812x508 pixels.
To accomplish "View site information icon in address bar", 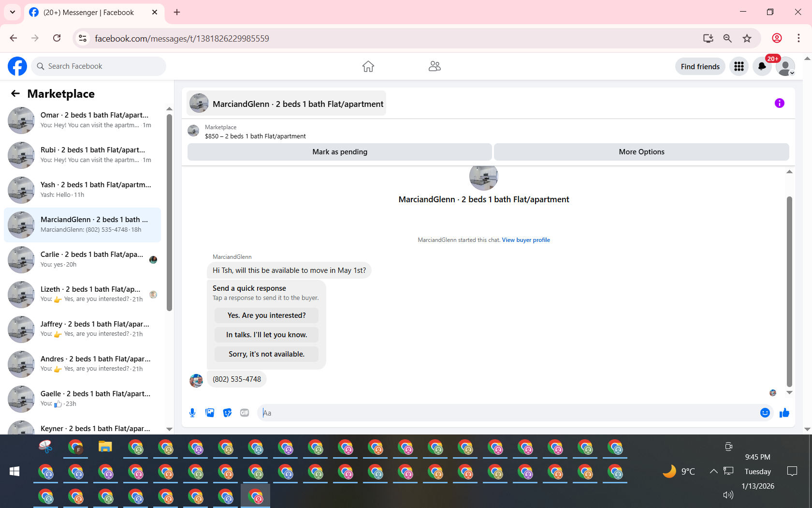I will pos(83,38).
